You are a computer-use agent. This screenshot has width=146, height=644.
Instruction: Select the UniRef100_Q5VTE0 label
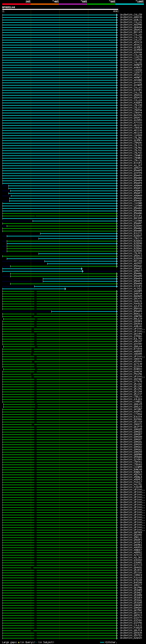coord(131,636)
